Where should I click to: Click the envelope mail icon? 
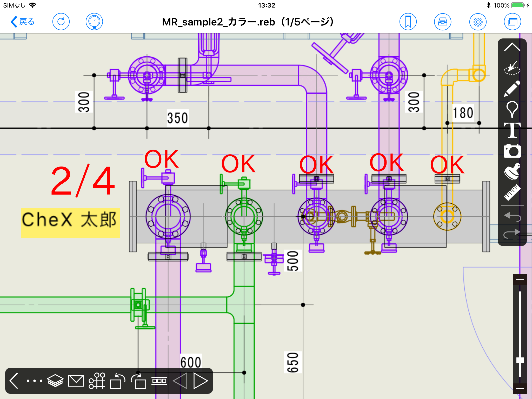click(x=76, y=381)
